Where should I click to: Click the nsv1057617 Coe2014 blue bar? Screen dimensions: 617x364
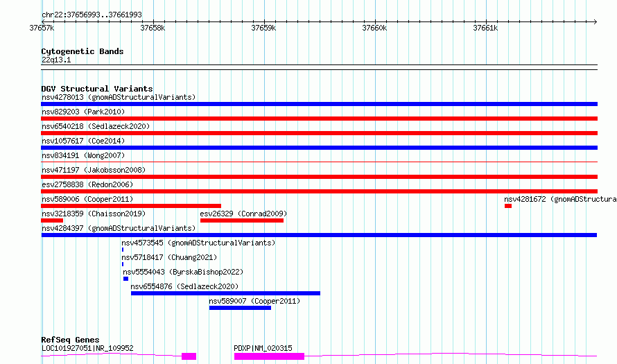319,148
